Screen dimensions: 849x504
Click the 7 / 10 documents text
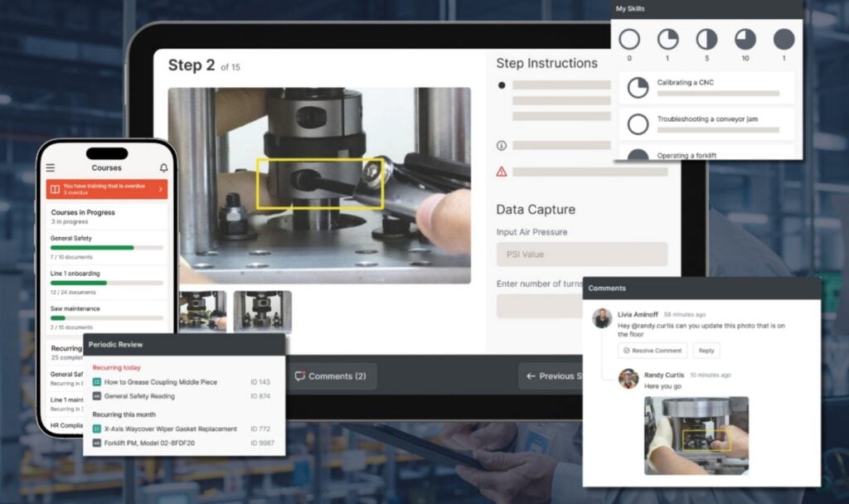pos(71,257)
